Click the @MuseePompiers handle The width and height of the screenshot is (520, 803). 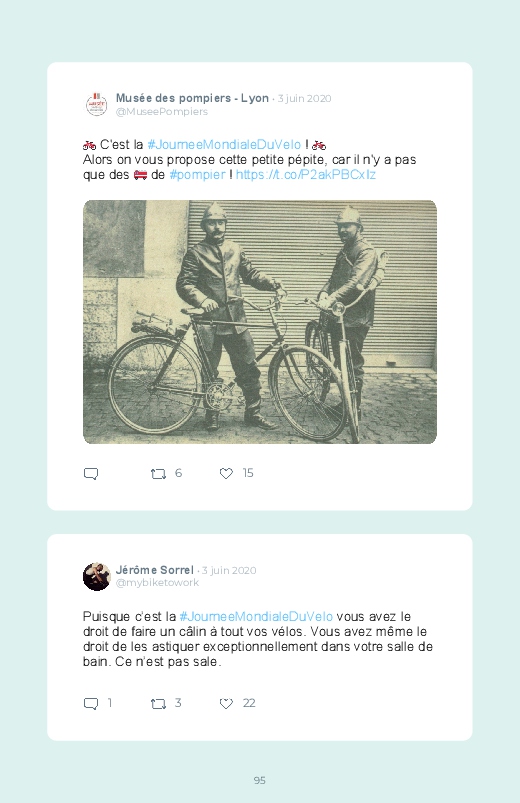pos(162,112)
